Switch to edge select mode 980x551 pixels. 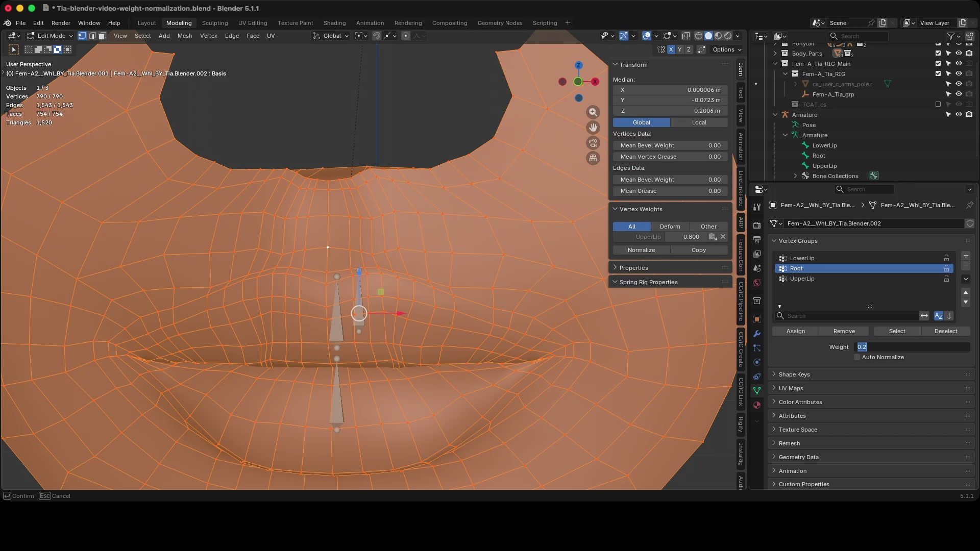click(92, 36)
